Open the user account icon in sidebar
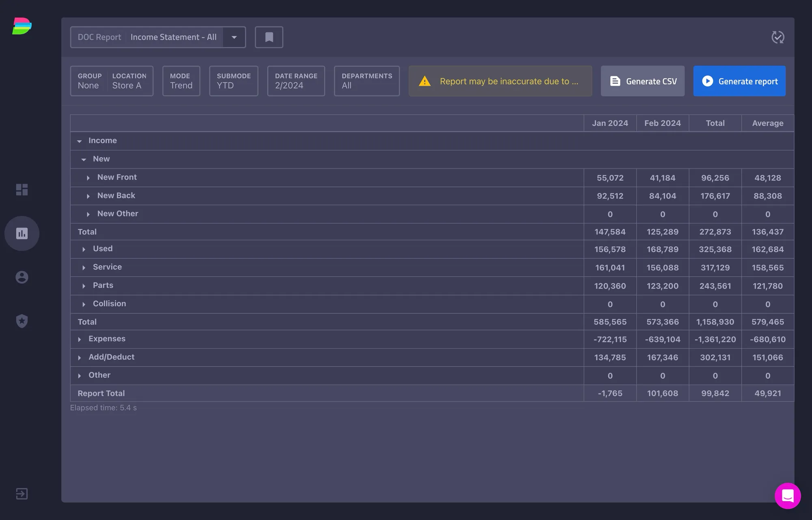Viewport: 812px width, 520px height. click(x=22, y=277)
